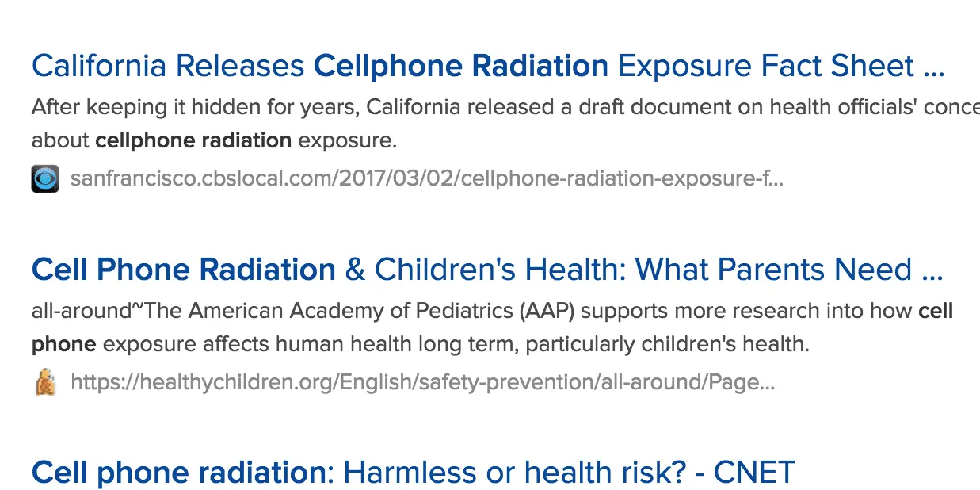Image resolution: width=980 pixels, height=490 pixels.
Task: Click bold "cellphone radiation" in first snippet
Action: [x=193, y=141]
